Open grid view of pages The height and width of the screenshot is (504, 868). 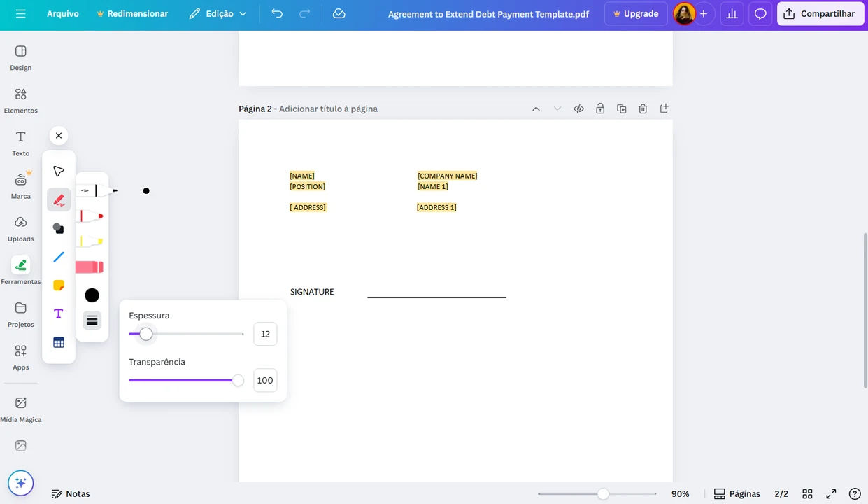coord(807,493)
